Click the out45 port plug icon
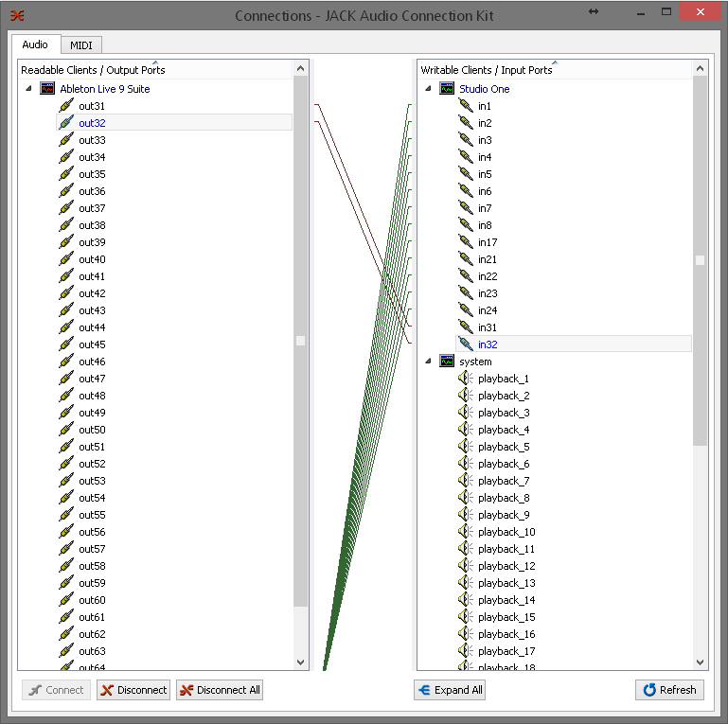 tap(66, 344)
